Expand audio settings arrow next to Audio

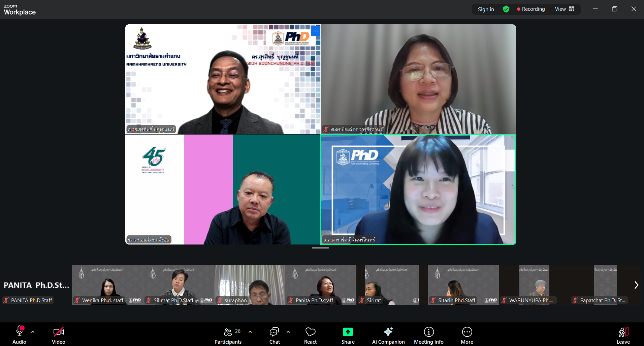point(33,332)
